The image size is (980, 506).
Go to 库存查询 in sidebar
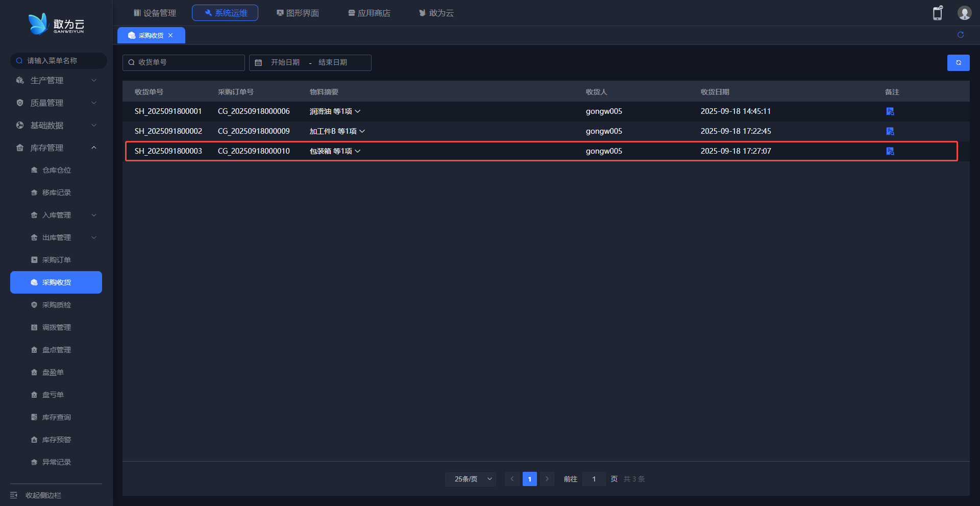[x=56, y=417]
